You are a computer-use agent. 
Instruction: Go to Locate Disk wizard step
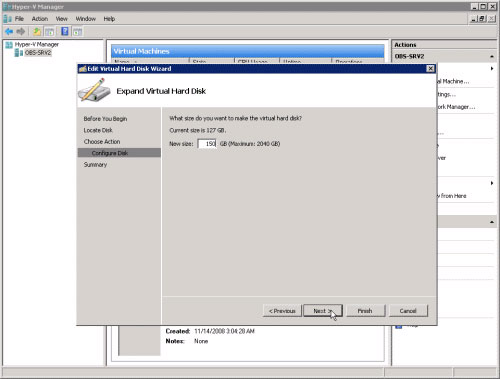tap(98, 130)
